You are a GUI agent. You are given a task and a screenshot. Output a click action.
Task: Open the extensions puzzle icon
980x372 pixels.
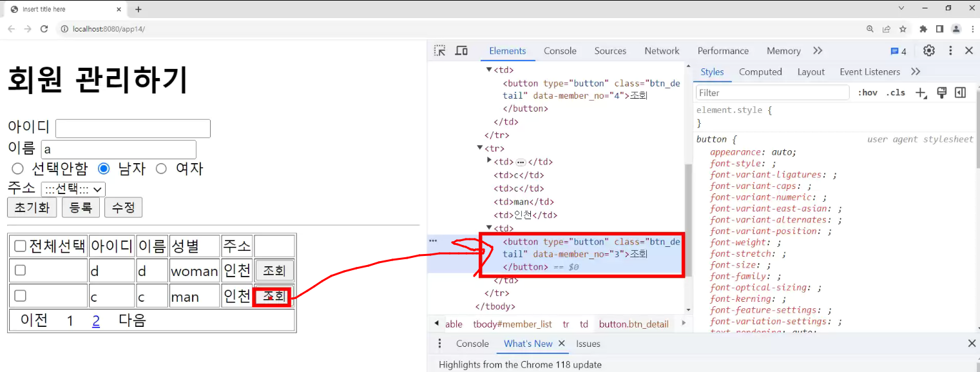(923, 29)
